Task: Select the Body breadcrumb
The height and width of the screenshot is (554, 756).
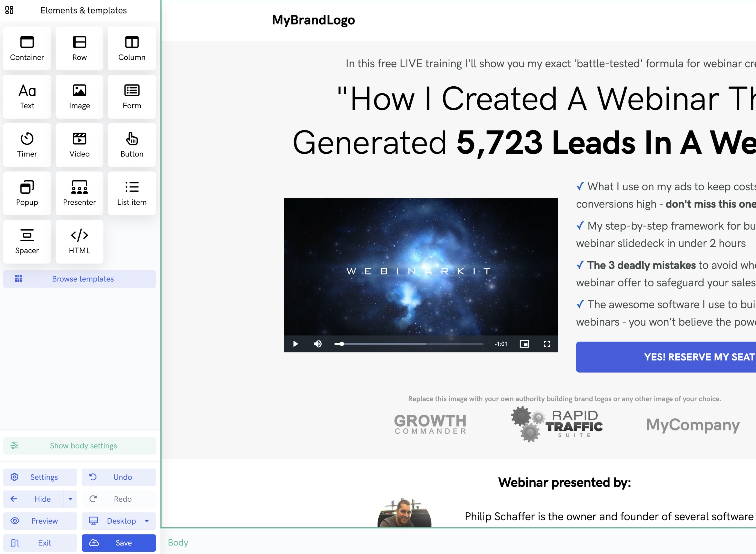Action: [178, 542]
